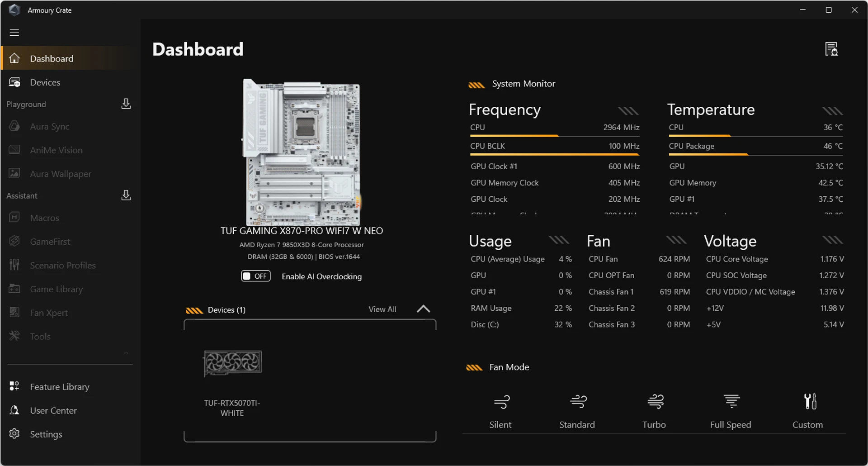This screenshot has width=868, height=466.
Task: Click the CPU SOC Voltage row
Action: coord(775,276)
